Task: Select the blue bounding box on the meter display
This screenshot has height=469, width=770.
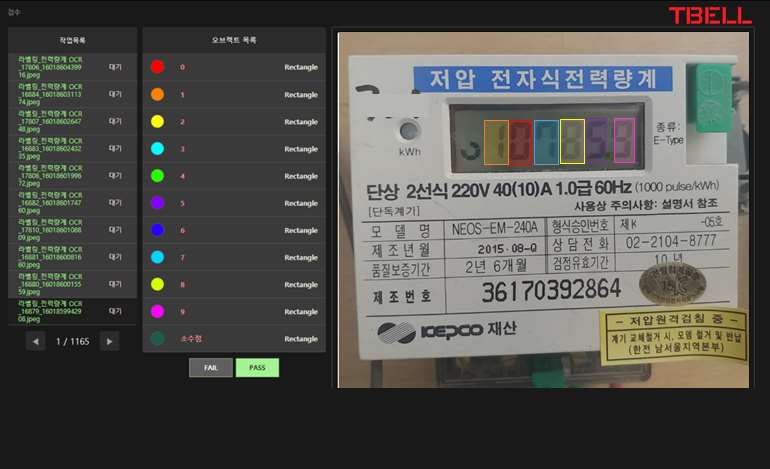Action: click(x=546, y=142)
